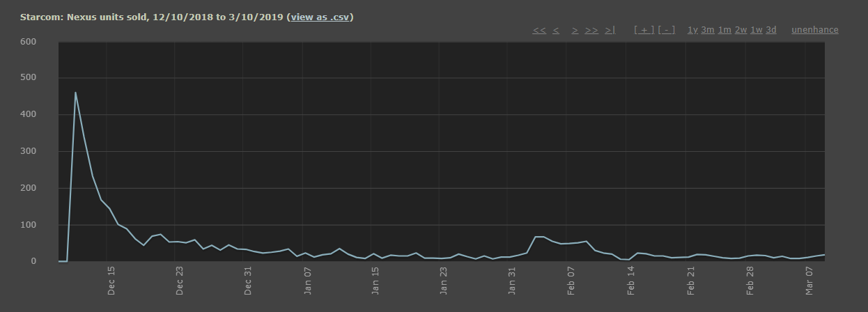Click the 400 y-axis value
868x312 pixels.
[29, 114]
